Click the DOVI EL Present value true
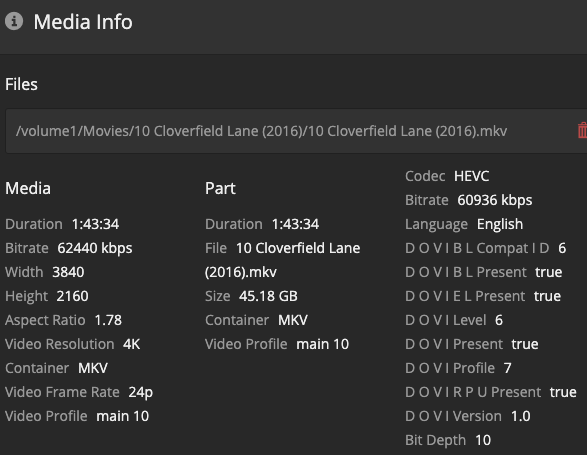Screen dimensions: 587x455 [x=547, y=296]
